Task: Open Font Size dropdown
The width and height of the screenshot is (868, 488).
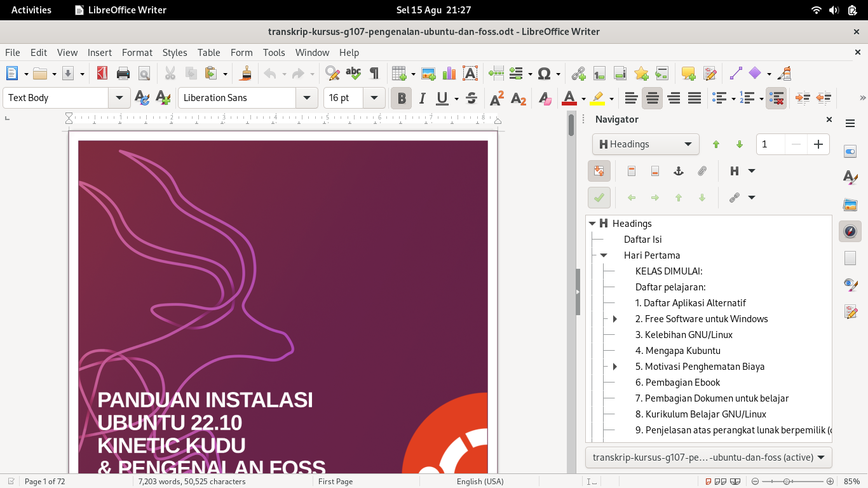Action: [x=374, y=98]
